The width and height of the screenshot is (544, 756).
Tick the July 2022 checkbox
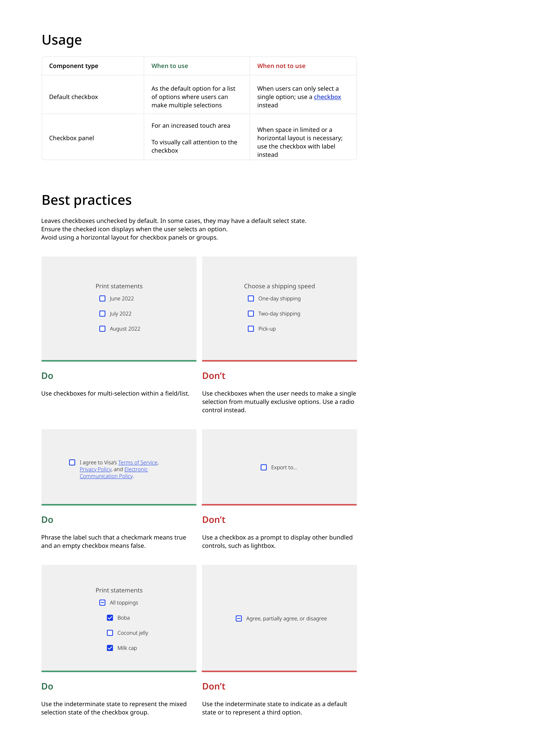pos(102,314)
